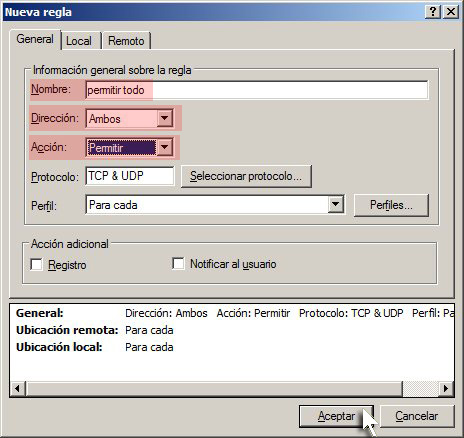The height and width of the screenshot is (438, 464).
Task: Select the General tab
Action: 35,39
